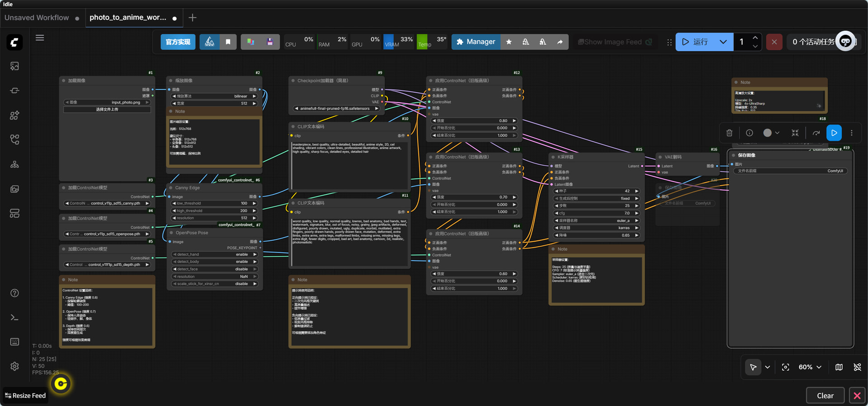Open settings gear in left sidebar
Viewport: 868px width, 406px height.
click(14, 366)
